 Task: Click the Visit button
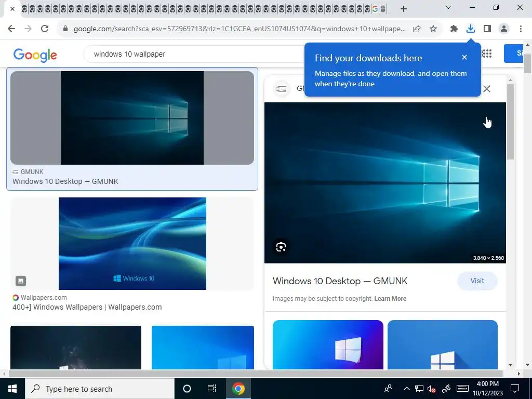point(477,281)
